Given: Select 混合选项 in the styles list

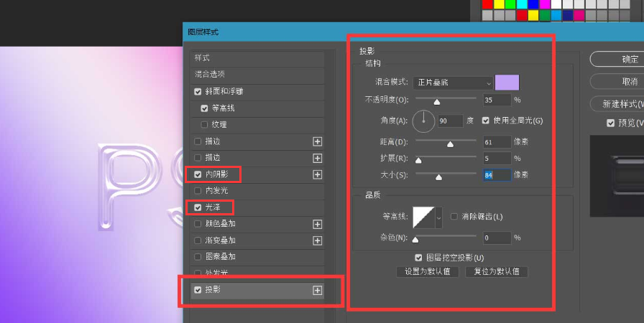Looking at the screenshot, I should [210, 74].
